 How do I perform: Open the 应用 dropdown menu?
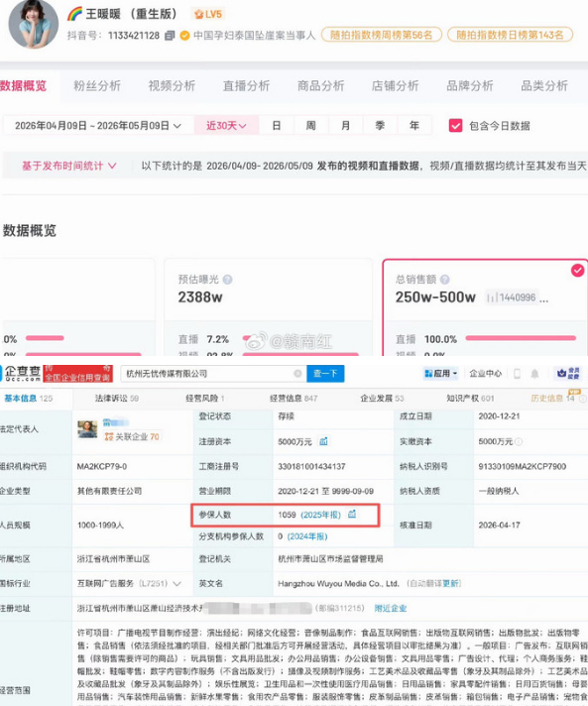click(x=441, y=373)
